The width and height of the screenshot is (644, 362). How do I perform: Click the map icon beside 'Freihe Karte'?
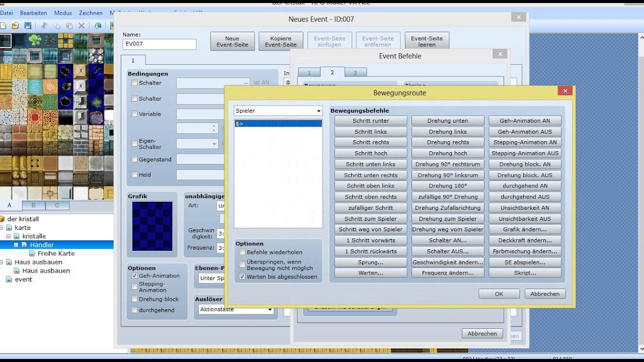(x=32, y=253)
